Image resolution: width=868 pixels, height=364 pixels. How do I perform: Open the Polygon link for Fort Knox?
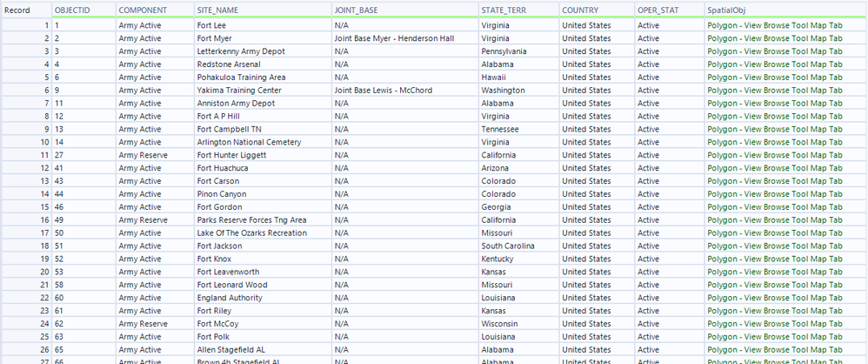774,259
